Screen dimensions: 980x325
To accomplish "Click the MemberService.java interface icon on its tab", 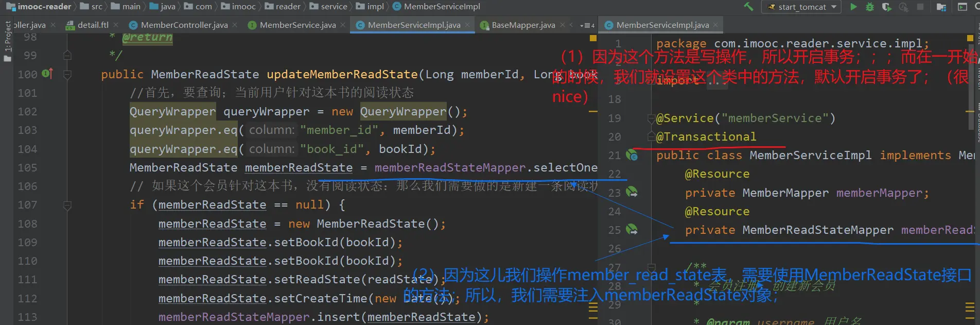I will [x=252, y=25].
